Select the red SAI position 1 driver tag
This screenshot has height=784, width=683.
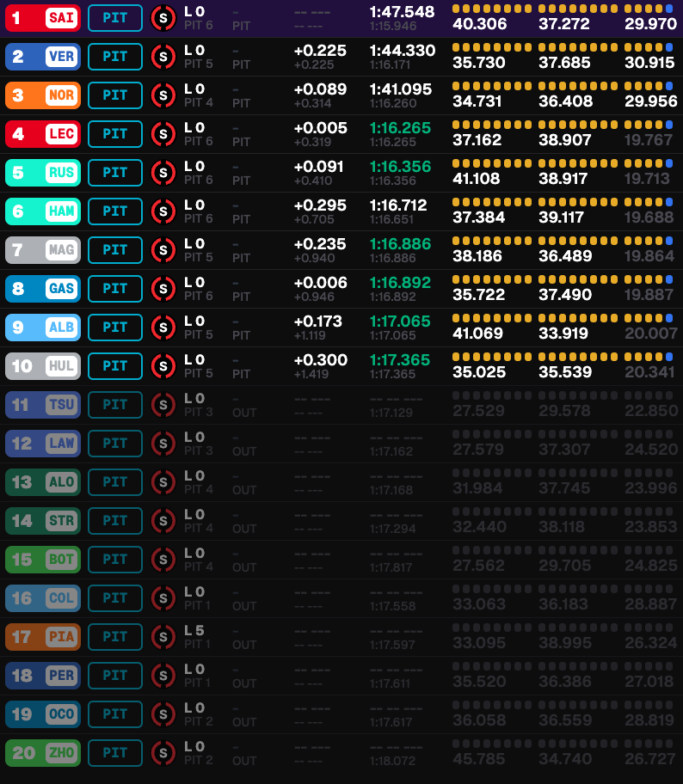pos(43,18)
